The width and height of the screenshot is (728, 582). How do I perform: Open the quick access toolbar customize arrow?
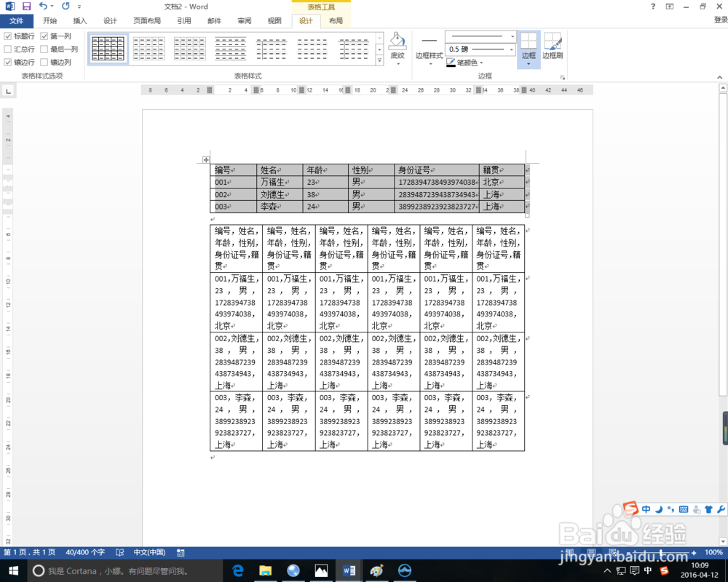(79, 7)
